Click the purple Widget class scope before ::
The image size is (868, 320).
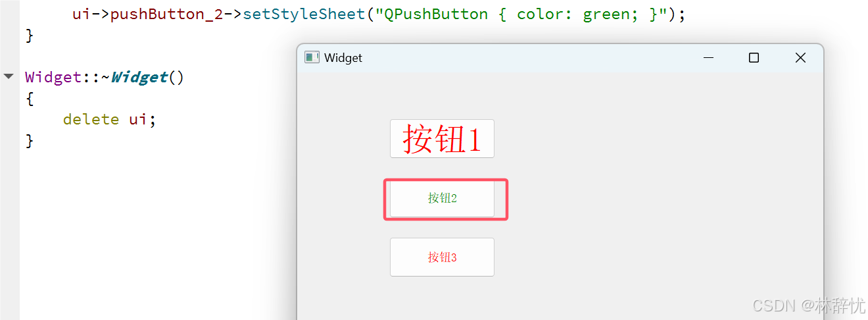(x=53, y=77)
